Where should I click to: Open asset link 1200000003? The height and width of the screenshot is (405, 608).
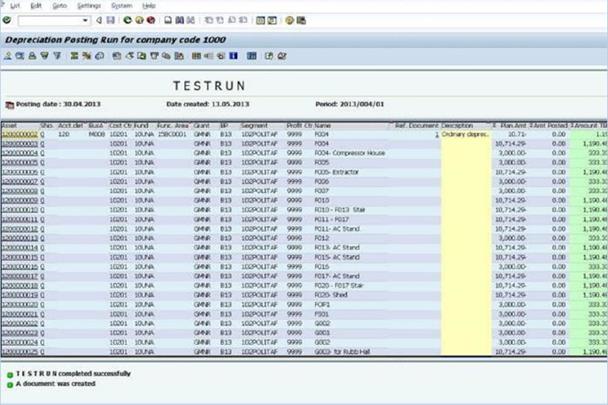coord(20,144)
